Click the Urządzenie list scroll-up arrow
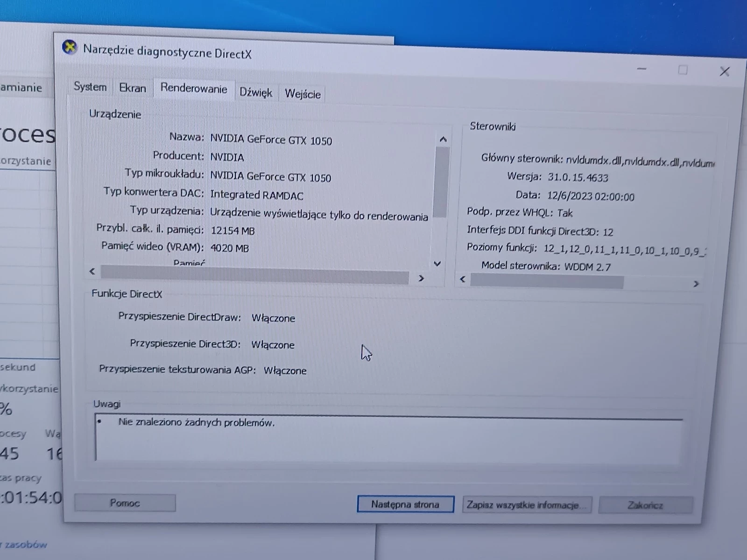747x560 pixels. coord(443,140)
